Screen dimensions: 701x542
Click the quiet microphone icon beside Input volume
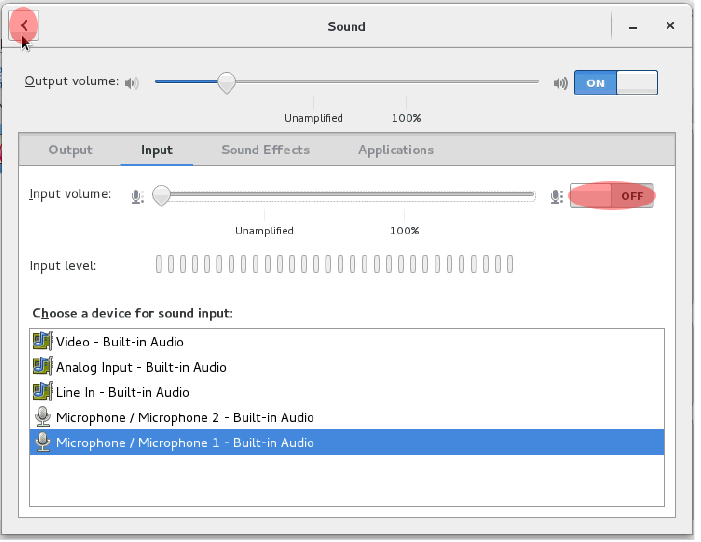click(138, 197)
